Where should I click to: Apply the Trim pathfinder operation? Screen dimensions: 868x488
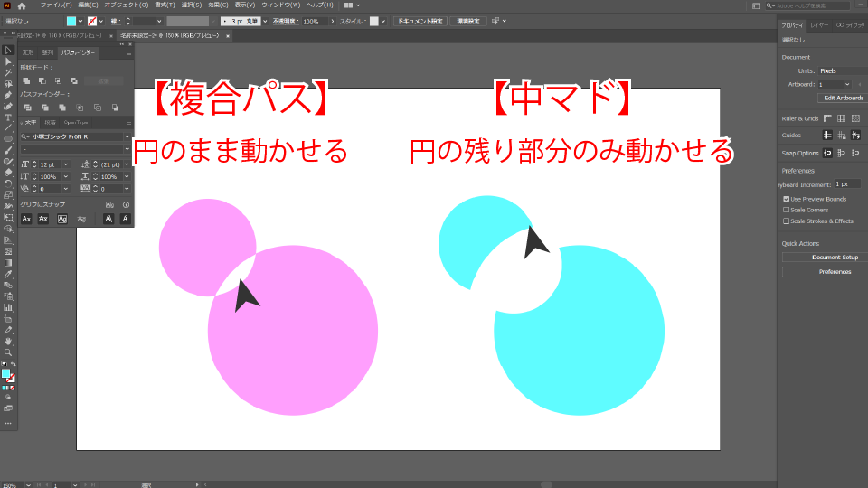point(45,108)
